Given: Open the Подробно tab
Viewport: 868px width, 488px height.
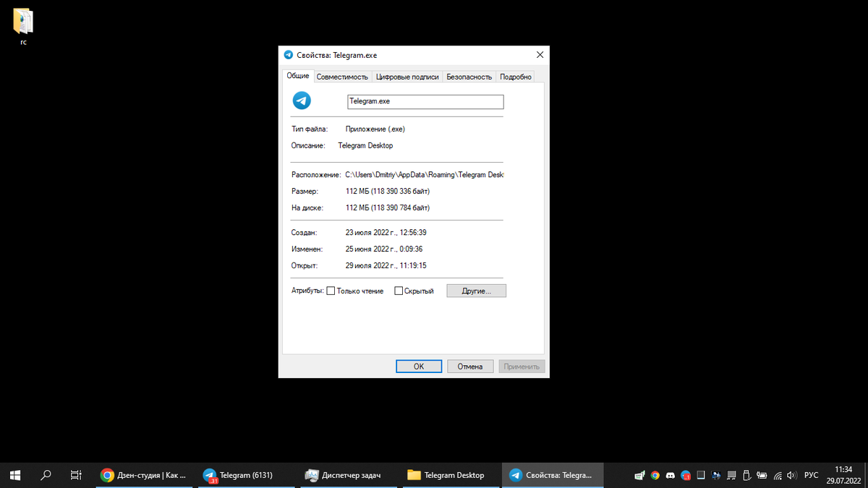Looking at the screenshot, I should point(515,77).
